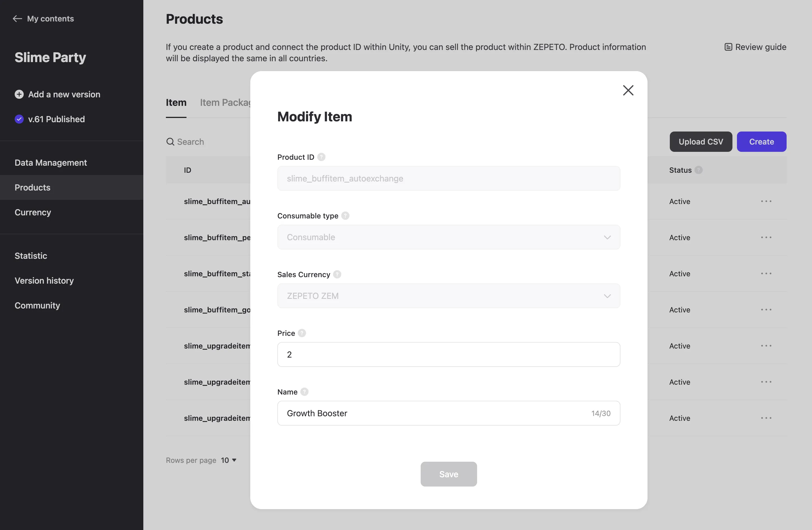Click the help tooltip icon next to Price

coord(302,333)
